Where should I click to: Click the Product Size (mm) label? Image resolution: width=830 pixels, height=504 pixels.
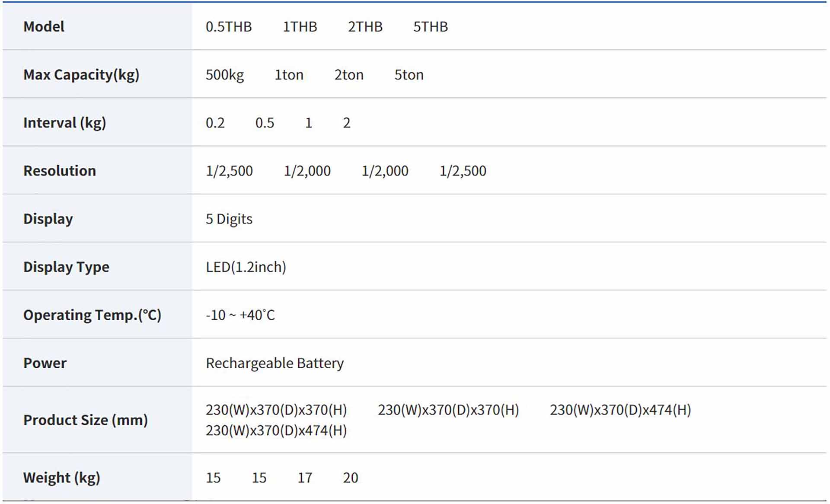[85, 420]
